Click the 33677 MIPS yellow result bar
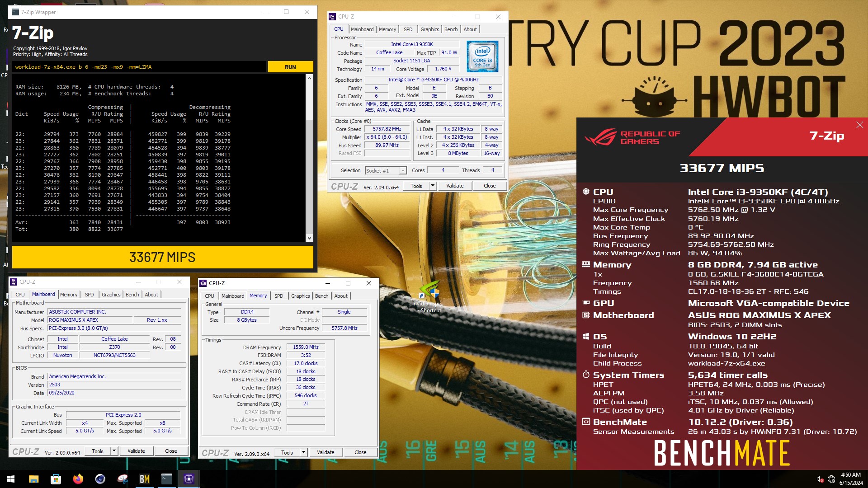Screen dimensions: 868x488 click(162, 257)
